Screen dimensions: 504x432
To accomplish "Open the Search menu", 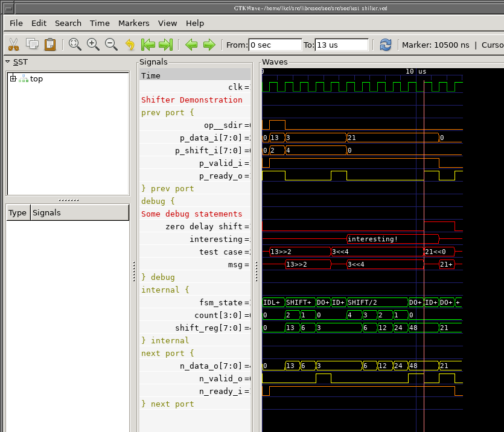I will pyautogui.click(x=68, y=23).
